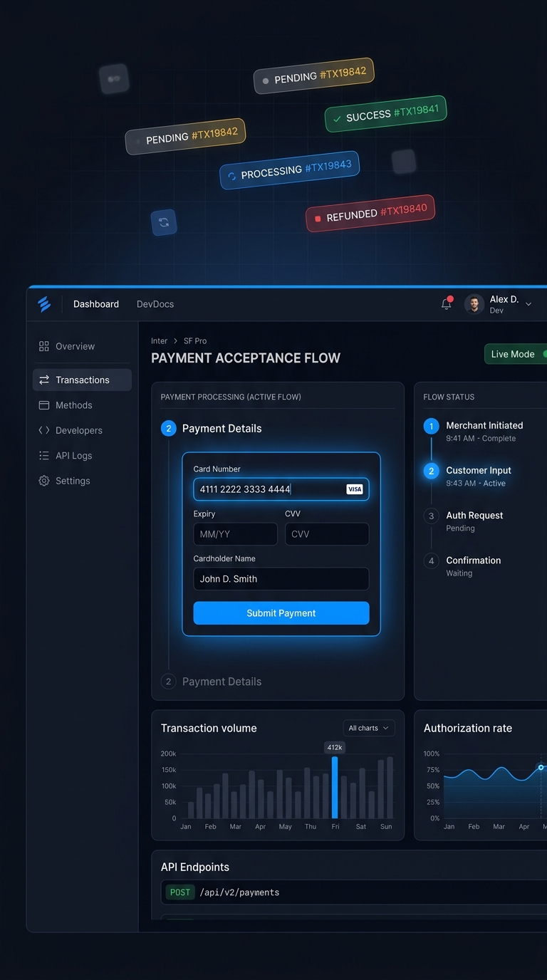Focus the Card Number field
The height and width of the screenshot is (980, 547).
(x=281, y=489)
